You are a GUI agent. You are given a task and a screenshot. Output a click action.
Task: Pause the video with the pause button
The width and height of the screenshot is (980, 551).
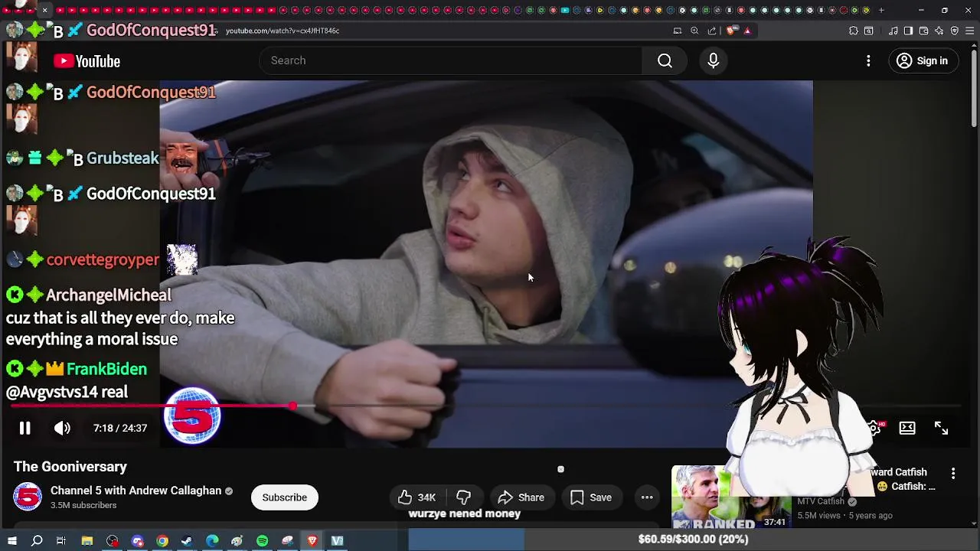(24, 429)
